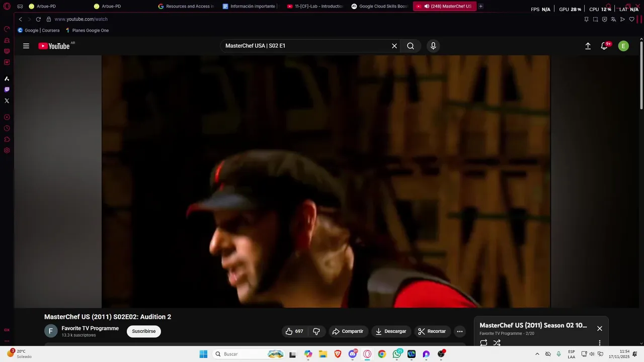Image resolution: width=644 pixels, height=362 pixels.
Task: Open the Google | Coursera bookmark
Action: (x=39, y=30)
